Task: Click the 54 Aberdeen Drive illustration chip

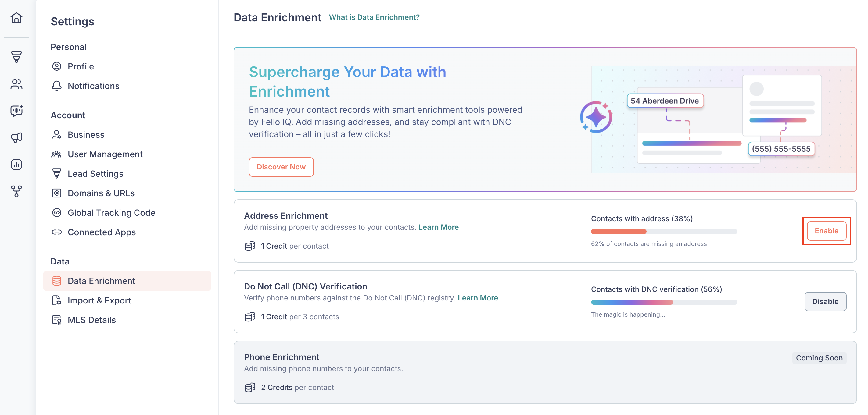Action: tap(665, 101)
